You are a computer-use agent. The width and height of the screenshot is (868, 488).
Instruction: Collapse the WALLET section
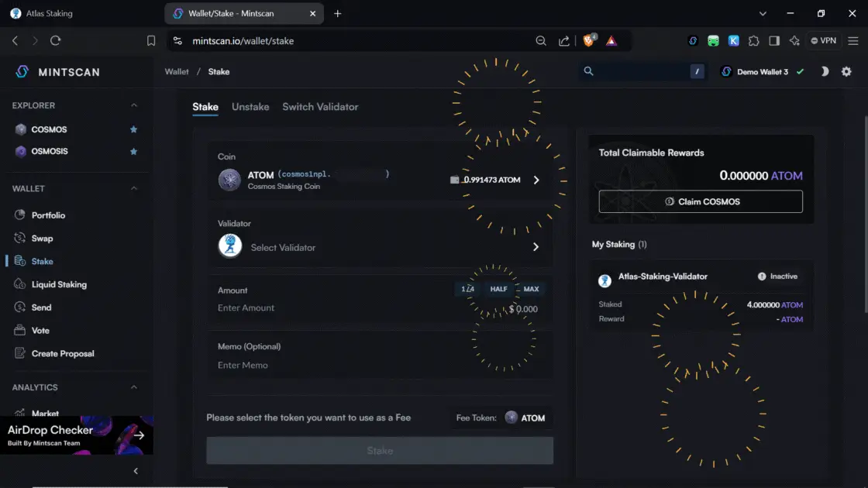(133, 188)
